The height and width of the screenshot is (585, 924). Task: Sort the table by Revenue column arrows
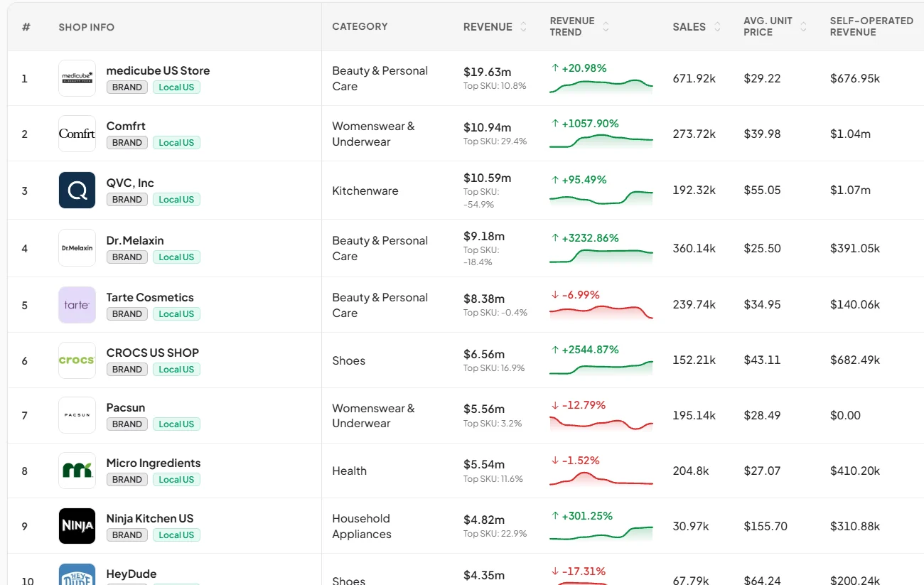pyautogui.click(x=523, y=27)
